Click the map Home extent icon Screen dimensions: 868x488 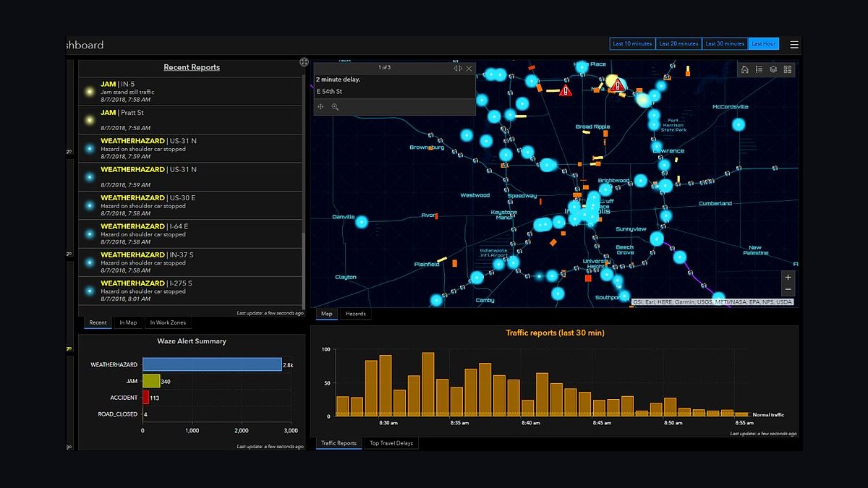tap(745, 69)
